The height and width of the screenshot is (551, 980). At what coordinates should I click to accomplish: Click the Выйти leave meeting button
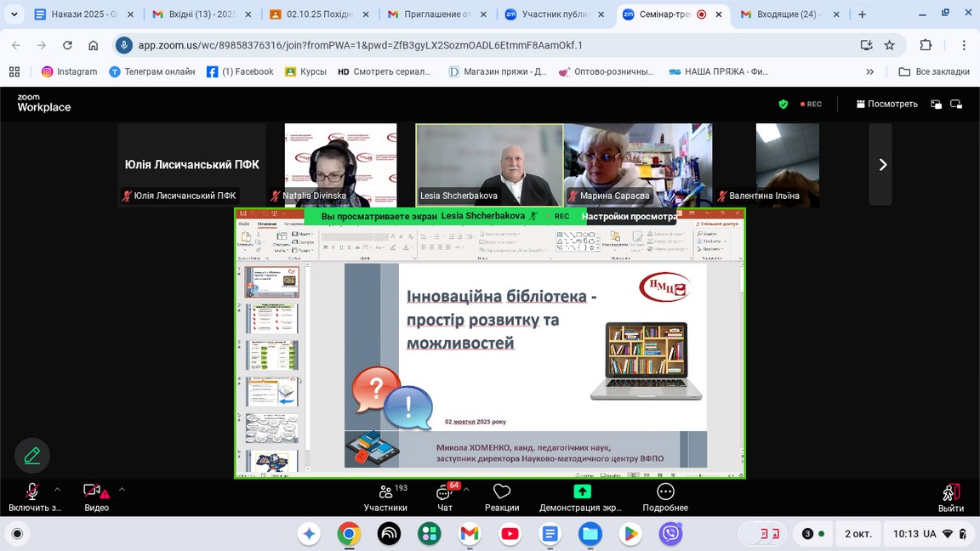[950, 497]
